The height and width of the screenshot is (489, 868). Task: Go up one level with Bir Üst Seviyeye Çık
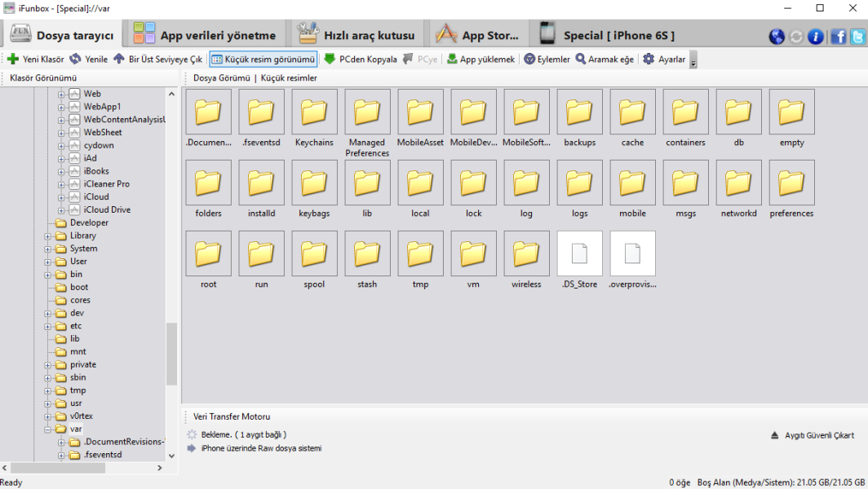coord(119,59)
